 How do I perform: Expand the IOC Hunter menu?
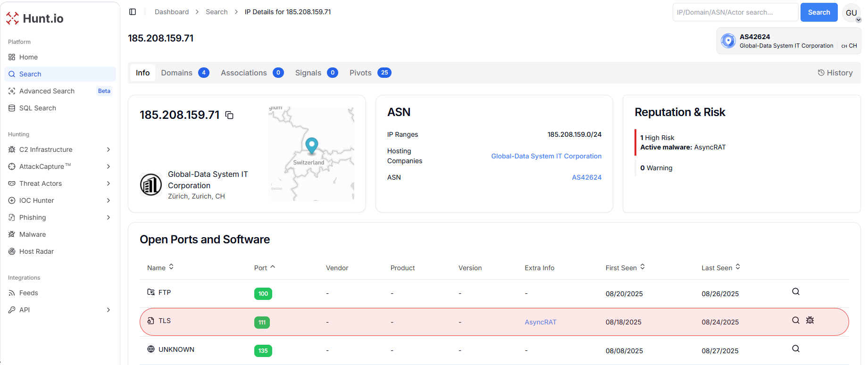(x=60, y=200)
